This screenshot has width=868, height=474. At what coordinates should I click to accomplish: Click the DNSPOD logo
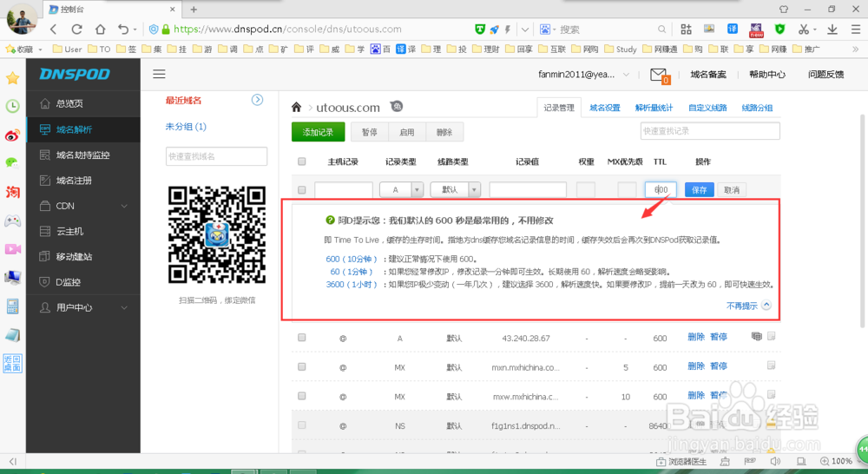(75, 74)
